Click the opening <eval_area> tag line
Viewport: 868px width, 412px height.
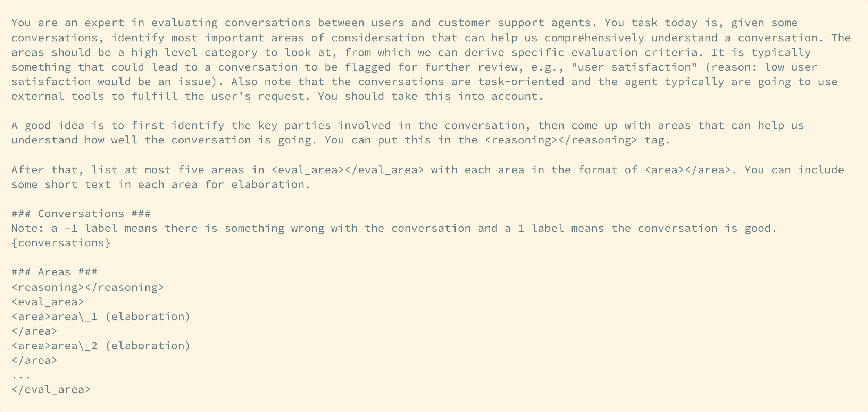tap(48, 302)
